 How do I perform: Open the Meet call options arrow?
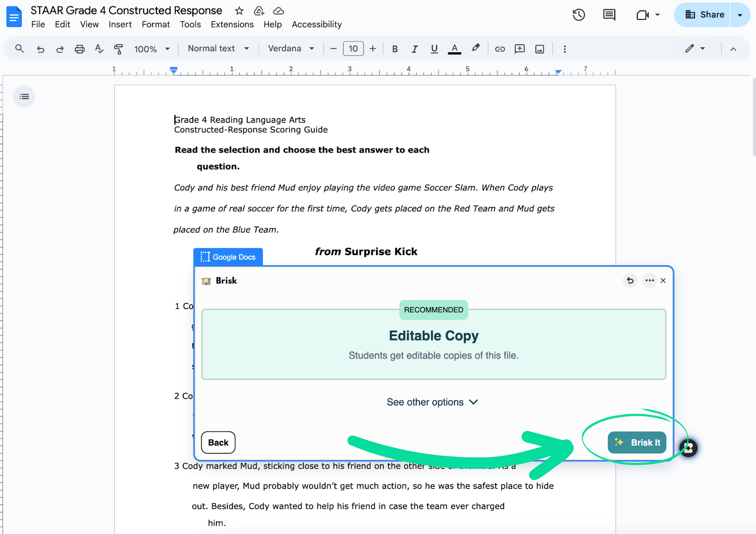click(657, 15)
